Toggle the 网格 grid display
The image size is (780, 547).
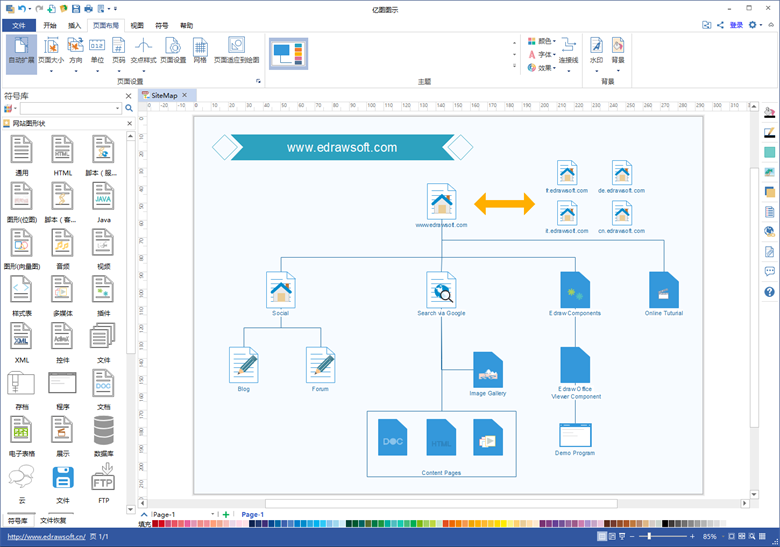(200, 51)
